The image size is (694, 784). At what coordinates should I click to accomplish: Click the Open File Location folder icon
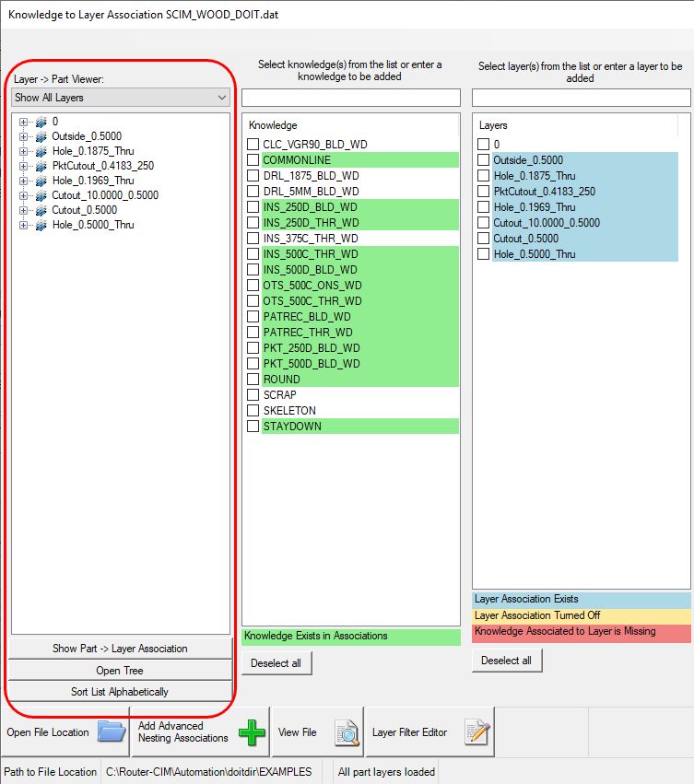pos(112,732)
